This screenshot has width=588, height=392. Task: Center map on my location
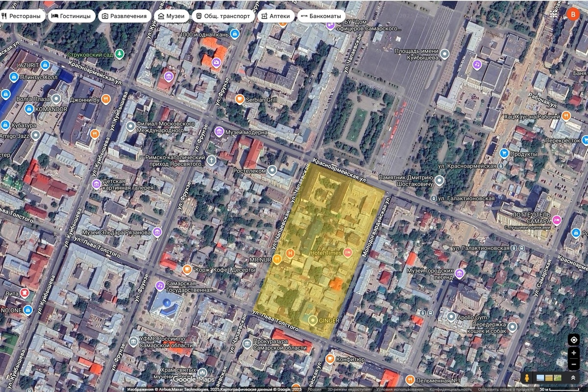coord(574,340)
